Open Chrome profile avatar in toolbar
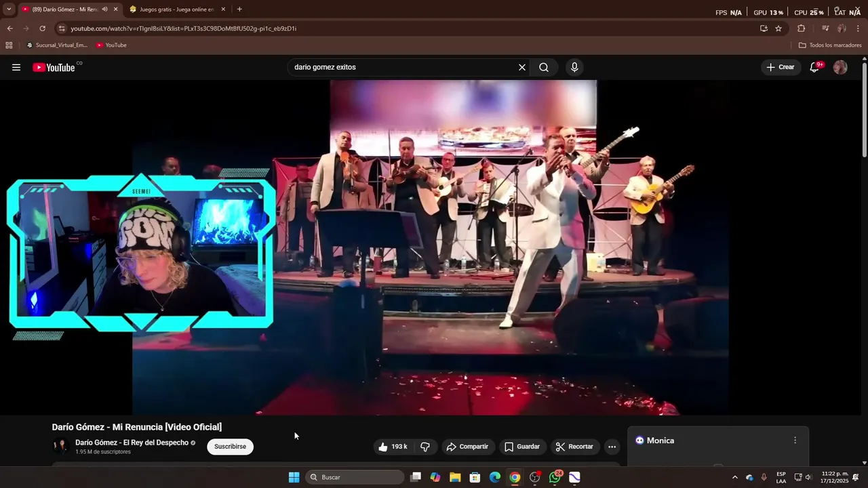This screenshot has height=488, width=868. click(842, 28)
